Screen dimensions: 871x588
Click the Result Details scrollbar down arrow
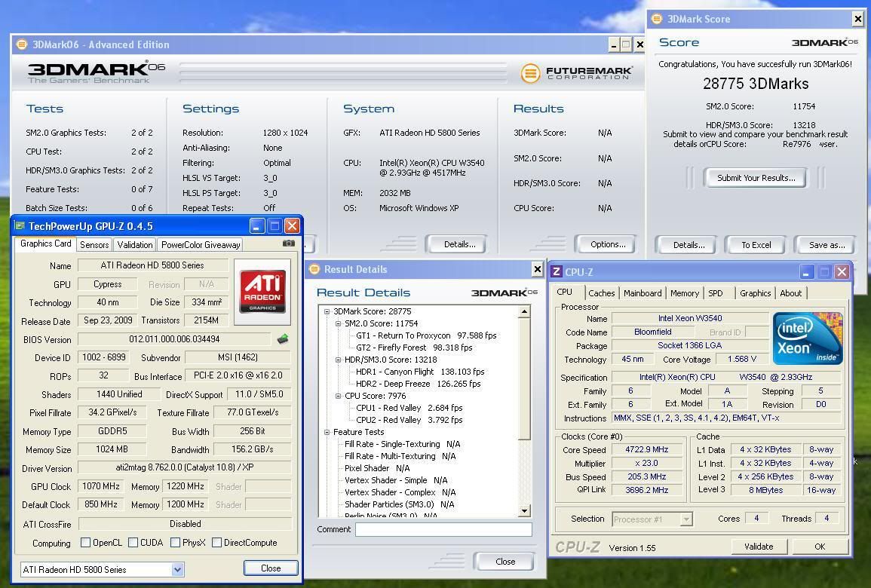tap(524, 511)
